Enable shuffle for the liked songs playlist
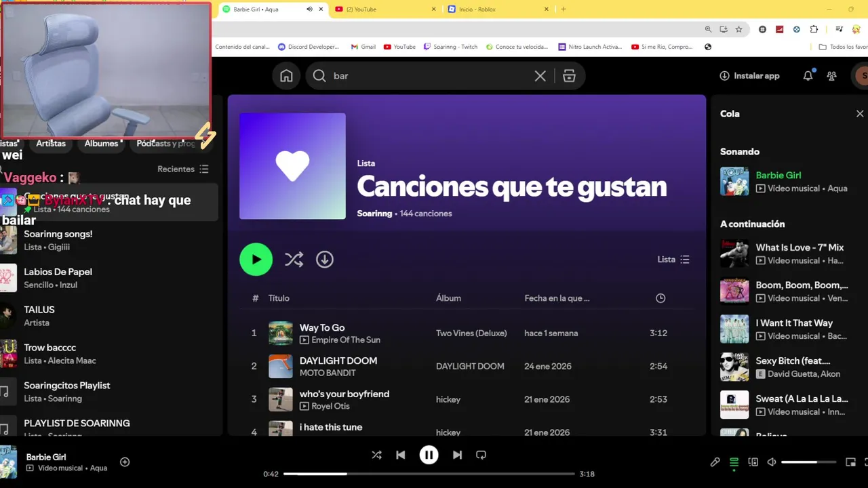 pos(294,259)
